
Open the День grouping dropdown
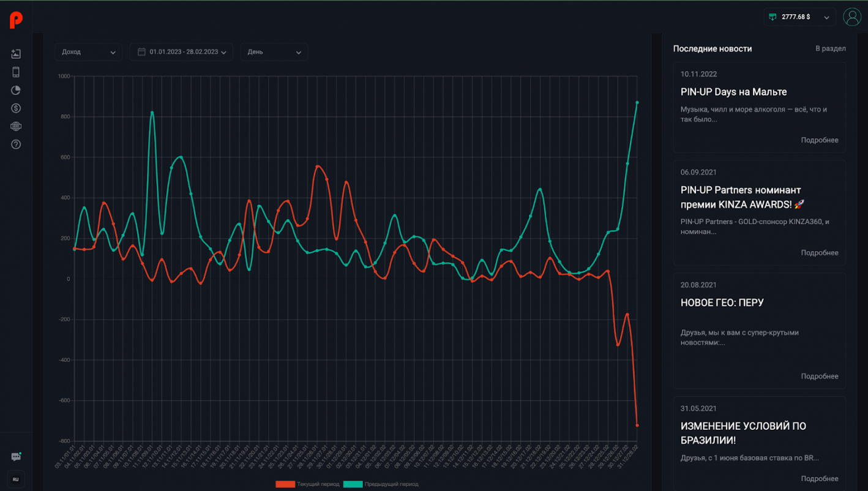(x=274, y=52)
